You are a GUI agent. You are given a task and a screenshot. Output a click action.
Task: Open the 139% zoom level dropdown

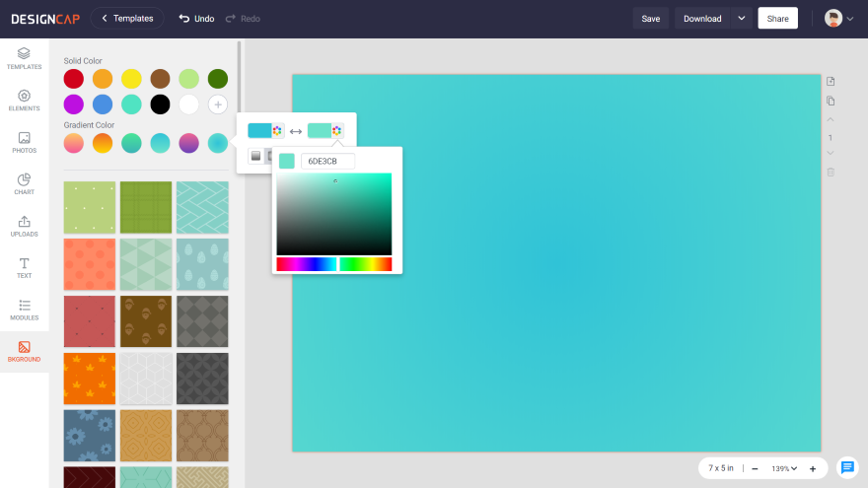pyautogui.click(x=784, y=468)
